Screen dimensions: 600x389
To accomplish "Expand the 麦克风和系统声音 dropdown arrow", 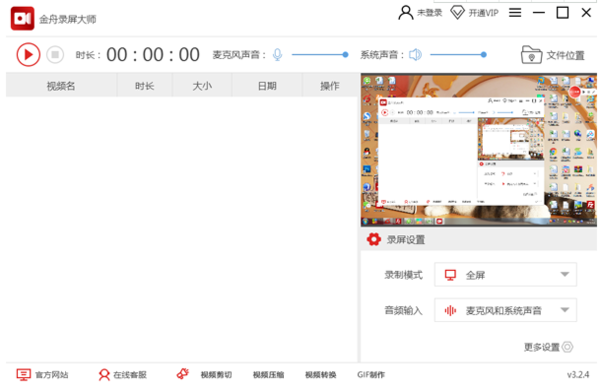I will click(x=565, y=310).
